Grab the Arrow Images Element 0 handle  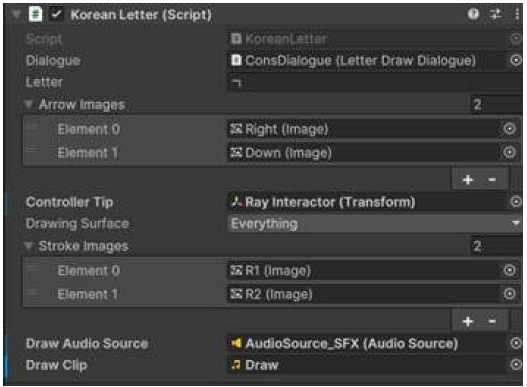[33, 128]
